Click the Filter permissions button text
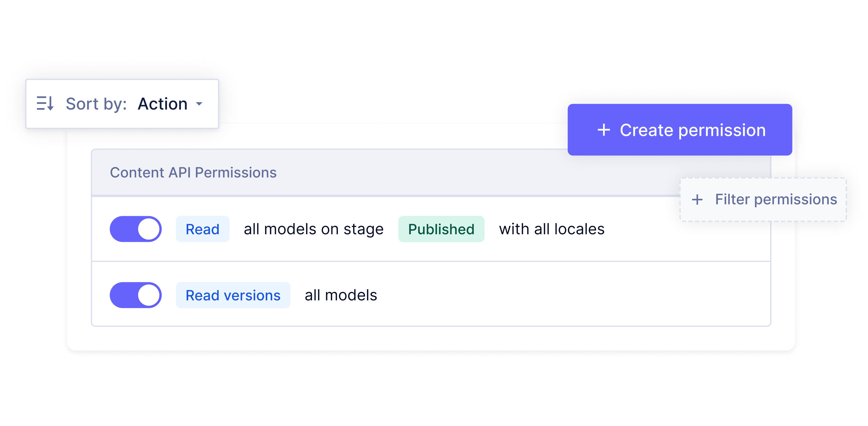 tap(776, 199)
